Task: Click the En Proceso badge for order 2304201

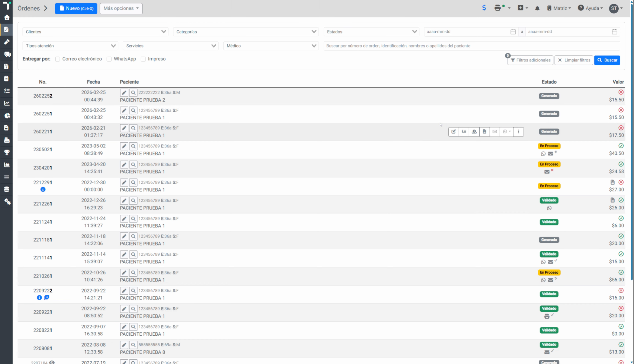Action: (x=549, y=164)
